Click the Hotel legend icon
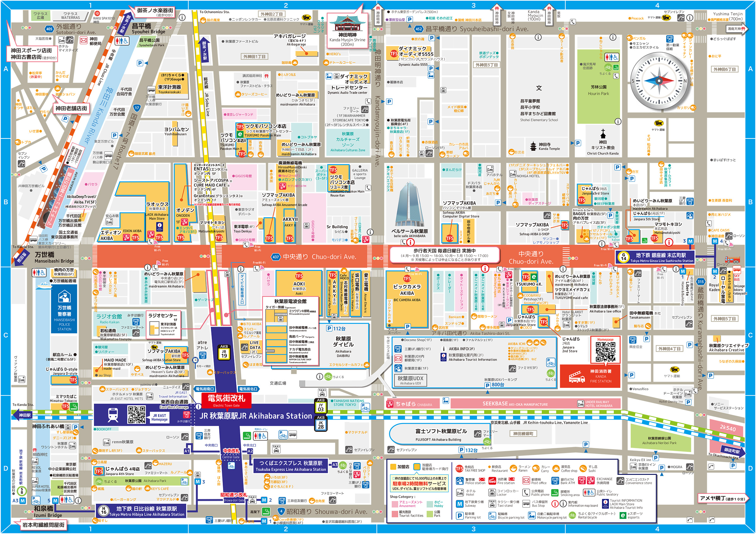The width and height of the screenshot is (756, 534). coord(460,493)
